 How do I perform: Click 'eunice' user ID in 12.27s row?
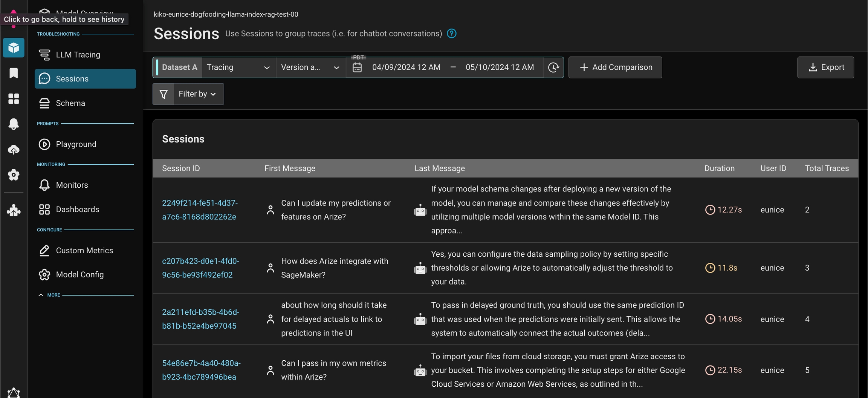[772, 210]
